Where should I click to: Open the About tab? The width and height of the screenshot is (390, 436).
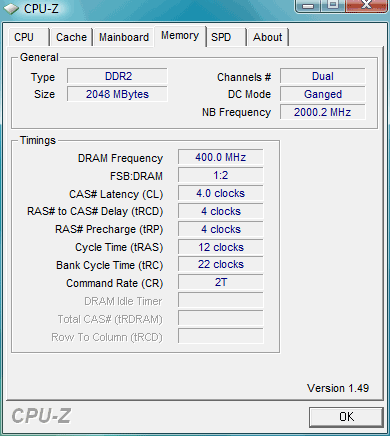(x=267, y=37)
